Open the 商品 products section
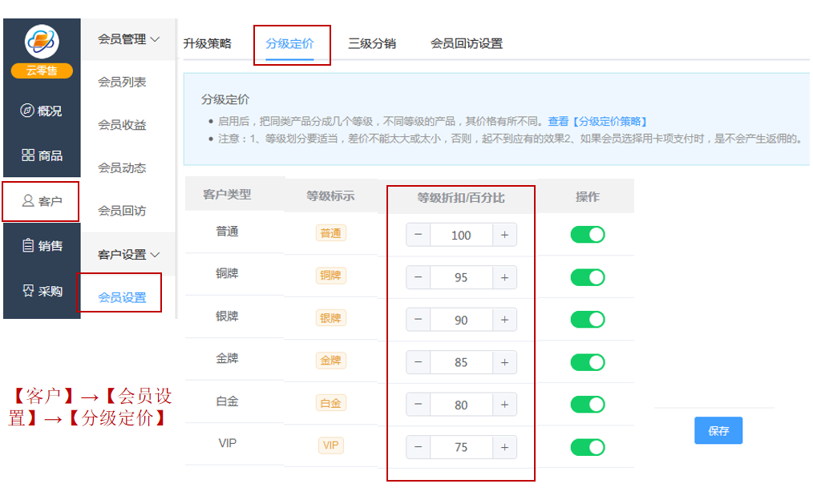 [x=42, y=155]
